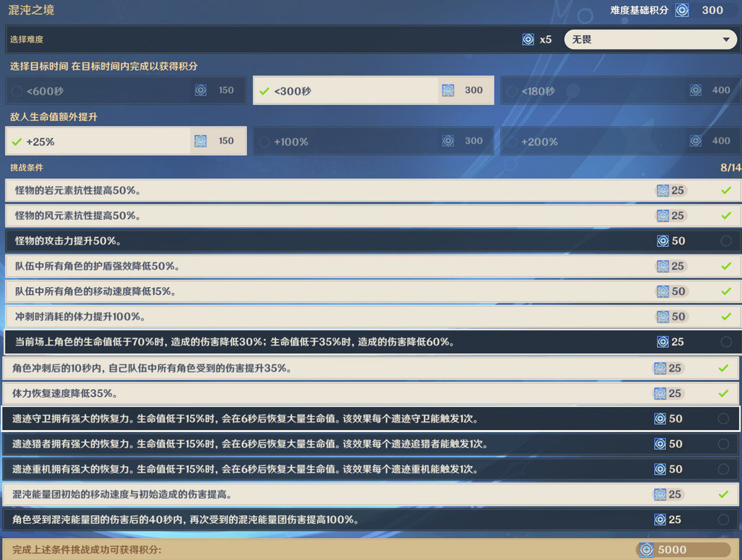
Task: Click the 完成上述条件挑战成功可获得积分 label
Action: [x=87, y=550]
